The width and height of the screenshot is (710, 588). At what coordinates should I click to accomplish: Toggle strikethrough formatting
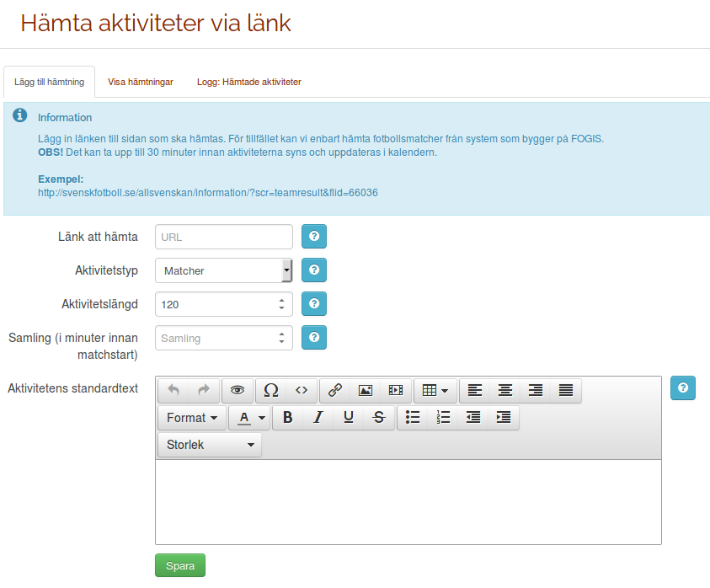tap(379, 418)
